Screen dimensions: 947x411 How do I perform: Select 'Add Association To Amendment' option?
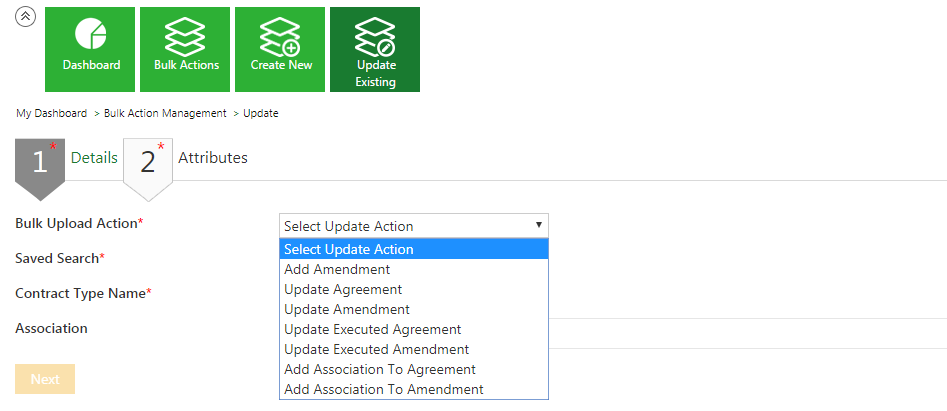click(x=384, y=389)
